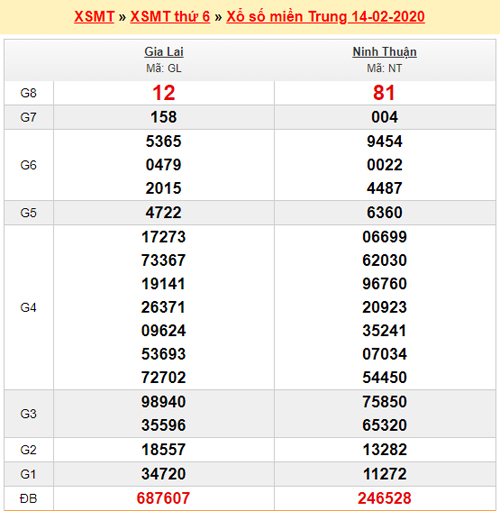Screen dimensions: 500x511
Task: Select Ninh Thuận special prize 246528
Action: tap(384, 498)
